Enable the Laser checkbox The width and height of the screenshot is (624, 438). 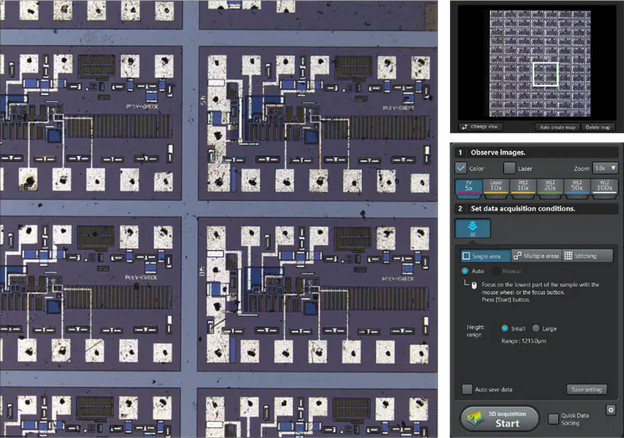point(510,168)
